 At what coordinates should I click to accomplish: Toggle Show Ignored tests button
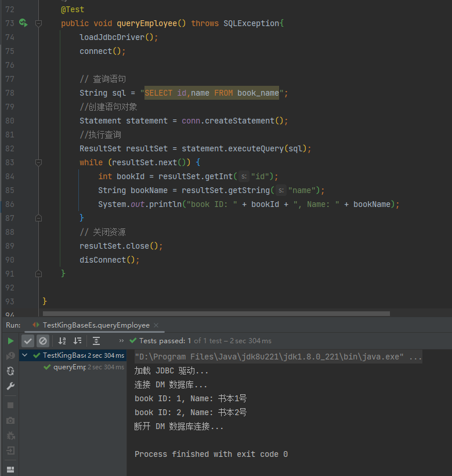[43, 341]
